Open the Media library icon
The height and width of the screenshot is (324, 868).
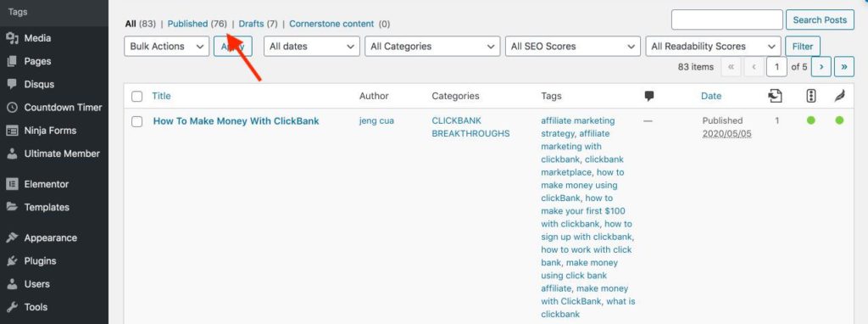[12, 38]
